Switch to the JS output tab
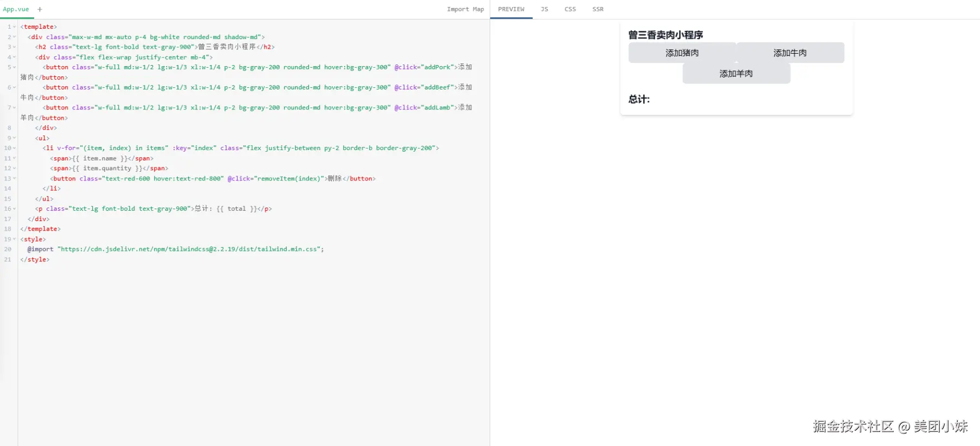The width and height of the screenshot is (980, 446). [544, 9]
